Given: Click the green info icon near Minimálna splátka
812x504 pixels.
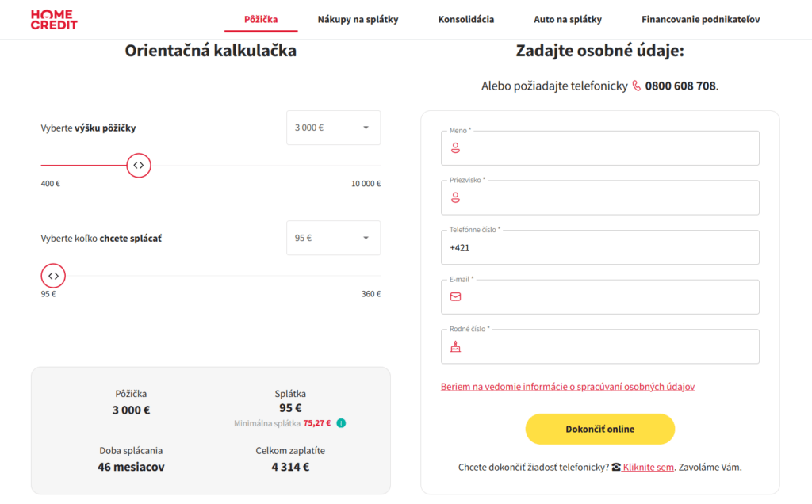Looking at the screenshot, I should [341, 422].
